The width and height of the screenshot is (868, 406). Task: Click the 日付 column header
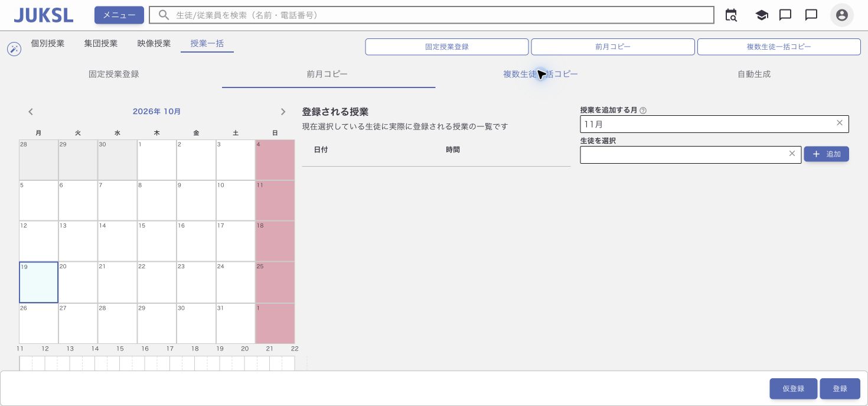321,150
